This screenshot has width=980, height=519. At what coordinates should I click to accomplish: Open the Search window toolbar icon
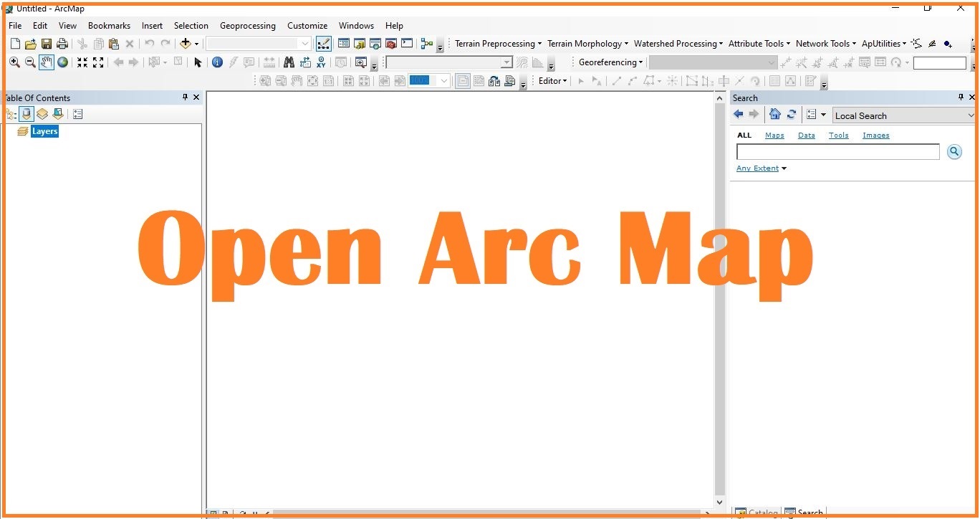click(375, 44)
